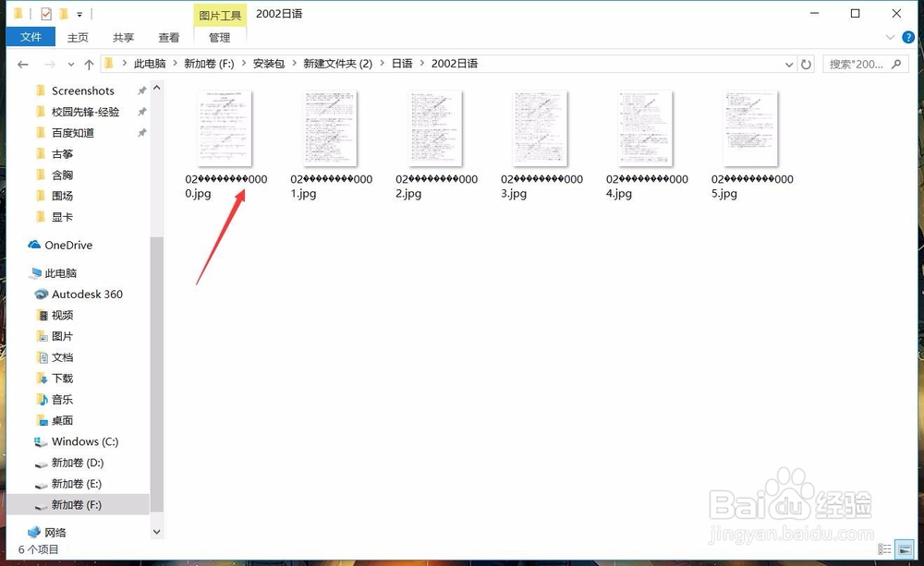This screenshot has width=924, height=566.
Task: Refresh the folder with the refresh icon
Action: pos(806,63)
